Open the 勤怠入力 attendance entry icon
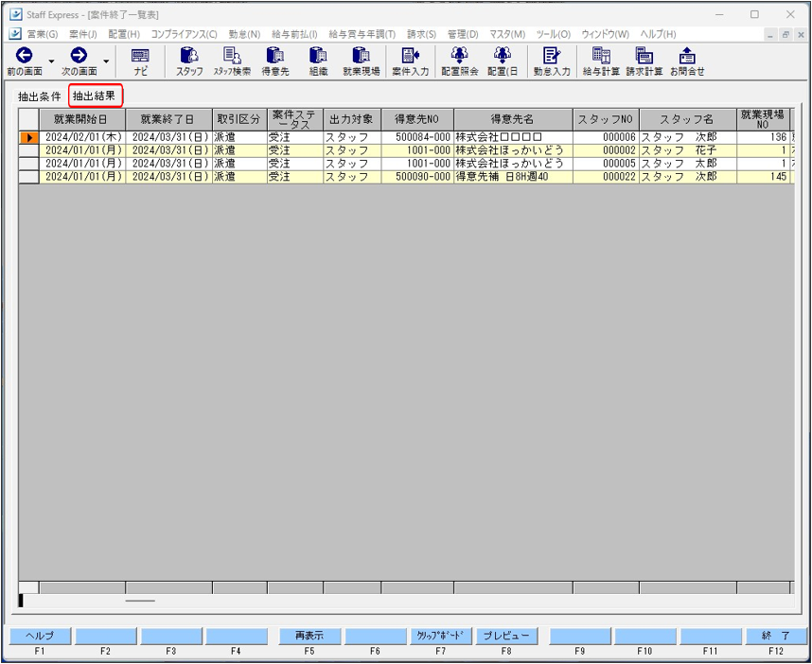The width and height of the screenshot is (812, 664). (x=552, y=56)
